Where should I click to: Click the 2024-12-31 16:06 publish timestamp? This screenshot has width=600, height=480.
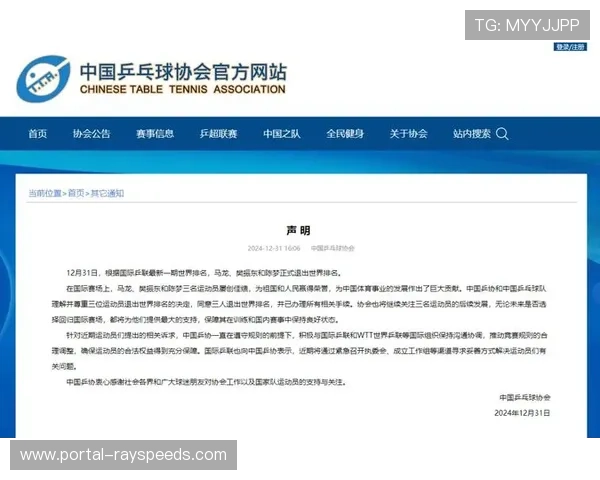tap(274, 248)
